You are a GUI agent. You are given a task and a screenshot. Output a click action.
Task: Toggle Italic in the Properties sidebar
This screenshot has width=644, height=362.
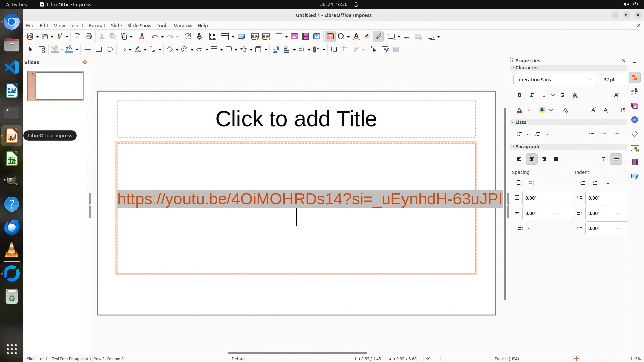[532, 95]
